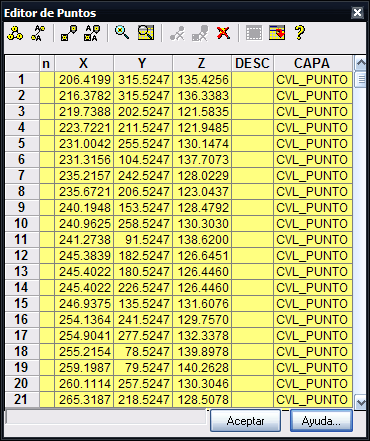
Task: Click Z cell 140.2628
Action: (x=202, y=367)
